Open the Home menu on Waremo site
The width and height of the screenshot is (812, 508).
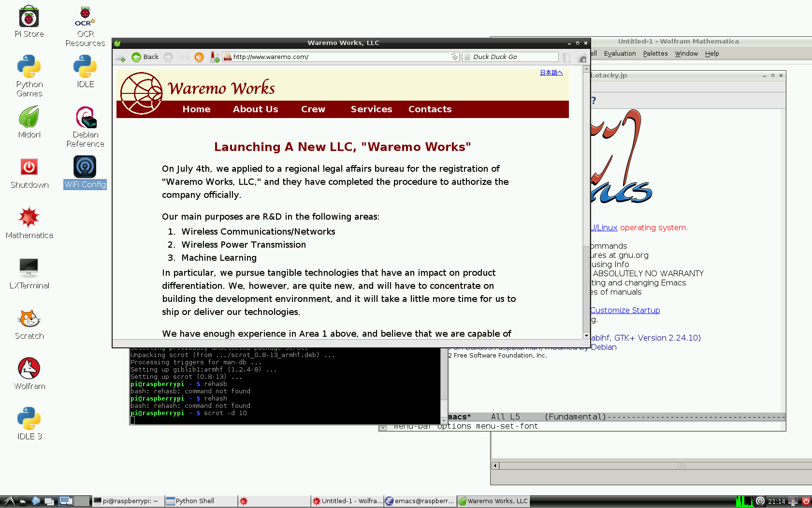click(x=196, y=109)
